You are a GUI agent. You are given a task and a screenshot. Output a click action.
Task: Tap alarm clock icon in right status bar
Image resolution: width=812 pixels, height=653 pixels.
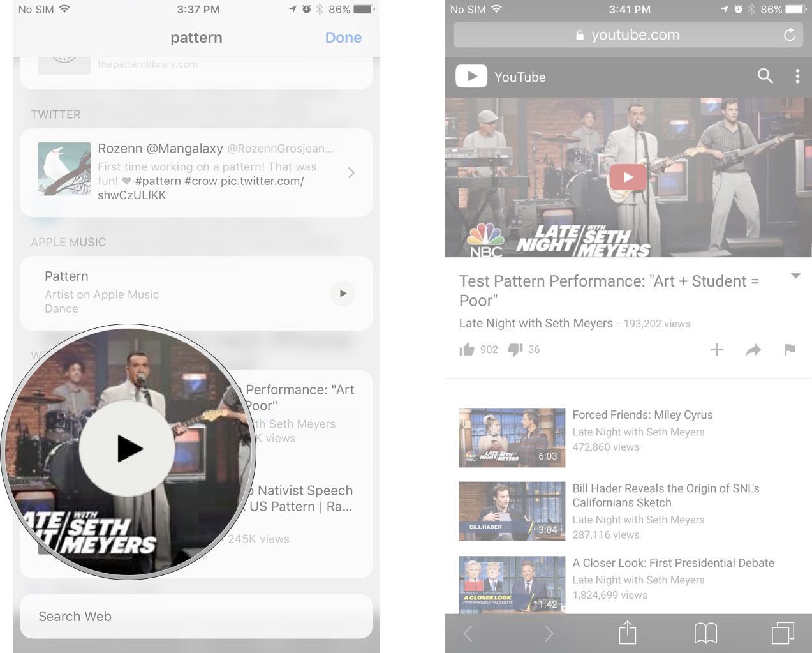738,10
